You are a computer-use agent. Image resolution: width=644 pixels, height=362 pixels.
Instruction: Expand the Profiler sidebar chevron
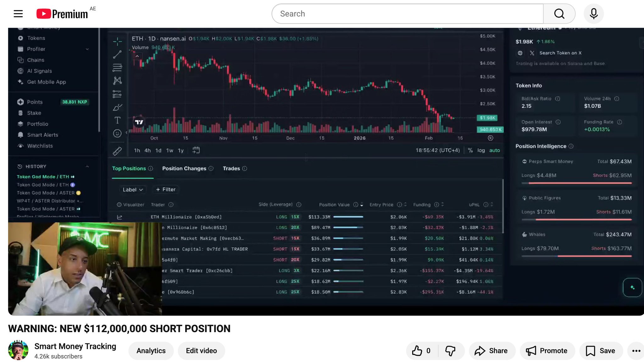pos(87,49)
